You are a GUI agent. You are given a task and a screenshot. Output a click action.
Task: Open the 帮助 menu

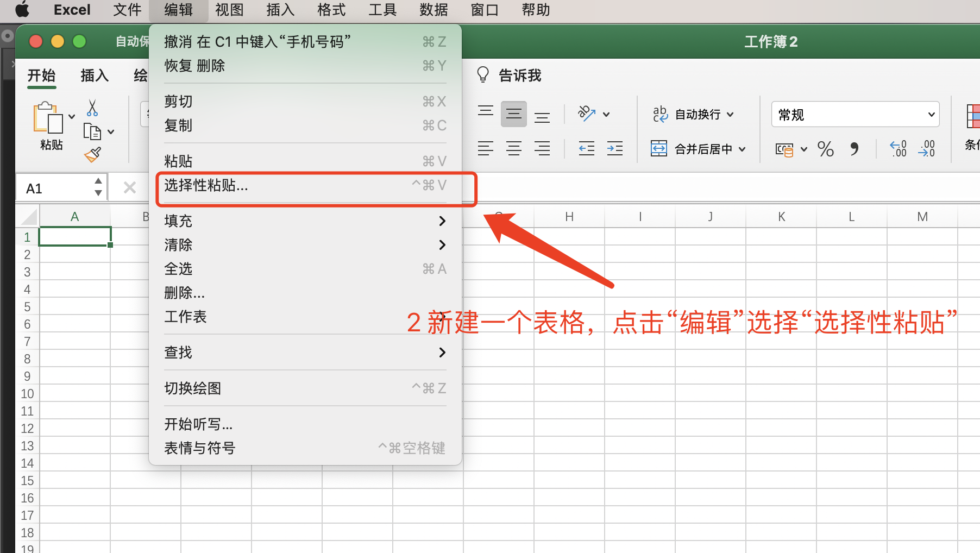536,10
